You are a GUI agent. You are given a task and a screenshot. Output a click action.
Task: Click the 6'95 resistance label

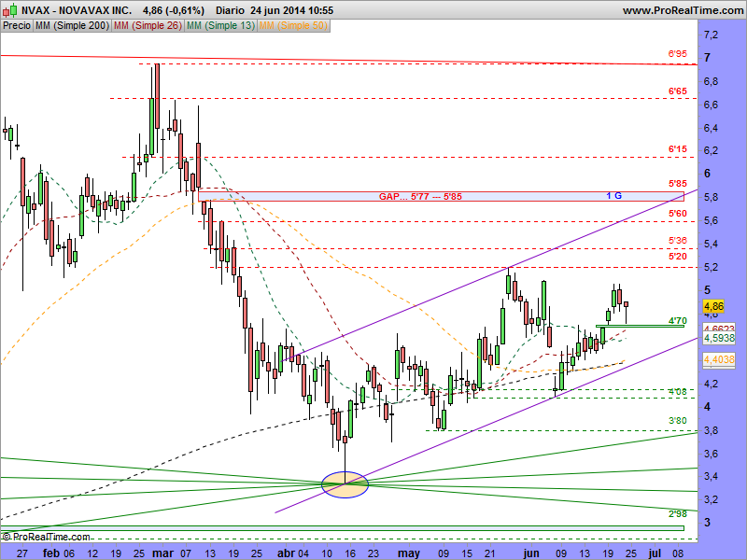678,54
